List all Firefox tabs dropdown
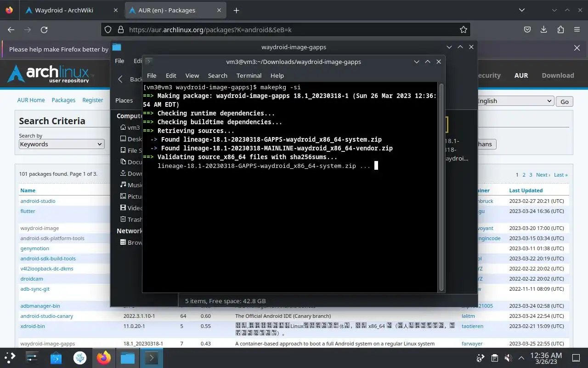The height and width of the screenshot is (368, 588). [522, 10]
